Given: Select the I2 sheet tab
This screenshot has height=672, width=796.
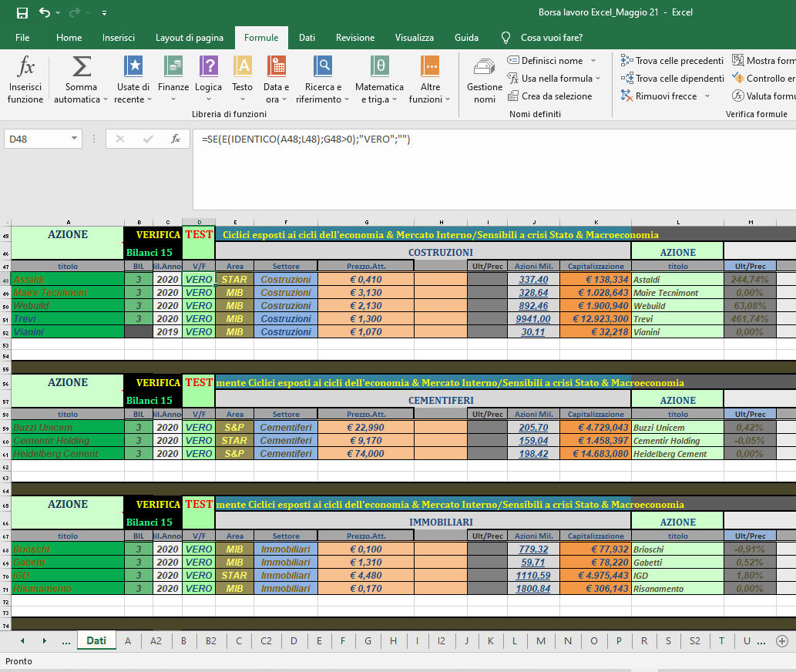Looking at the screenshot, I should 441,641.
